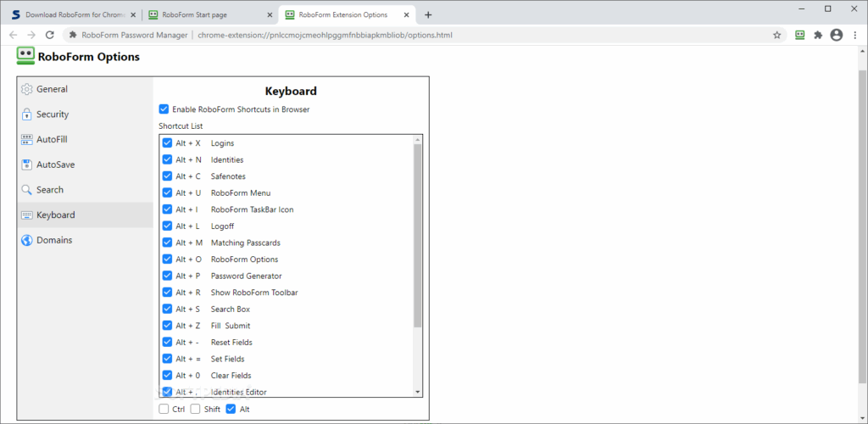This screenshot has width=868, height=424.
Task: Open the Chrome profile avatar icon
Action: [837, 35]
